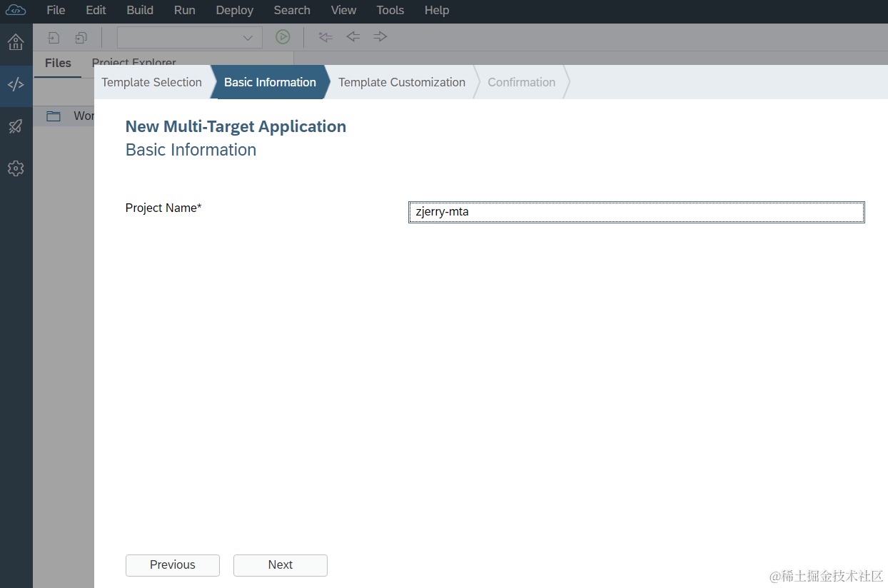This screenshot has height=588, width=888.
Task: Select the Confirmation wizard step
Action: coord(521,82)
